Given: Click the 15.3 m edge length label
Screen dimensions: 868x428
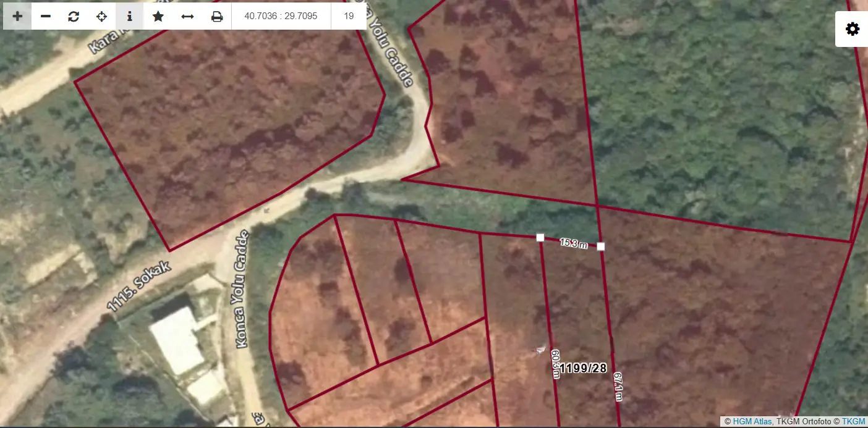Looking at the screenshot, I should (x=574, y=243).
